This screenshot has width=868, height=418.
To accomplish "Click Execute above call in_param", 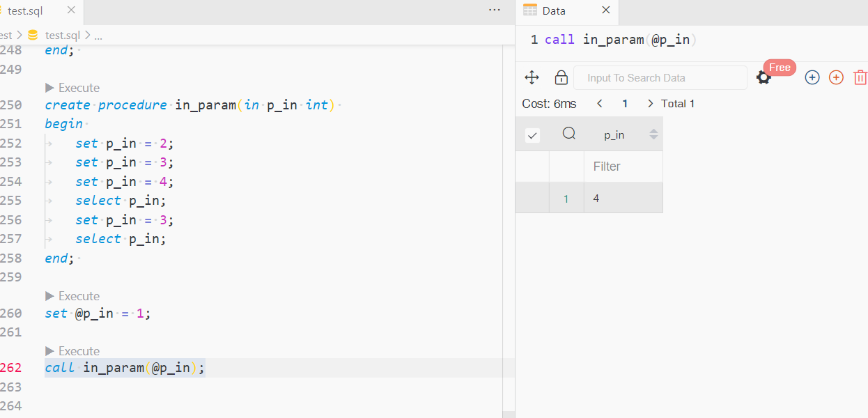I will click(x=72, y=351).
